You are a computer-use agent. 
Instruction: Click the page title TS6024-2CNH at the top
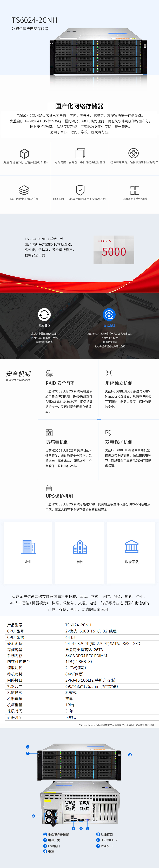[34, 20]
